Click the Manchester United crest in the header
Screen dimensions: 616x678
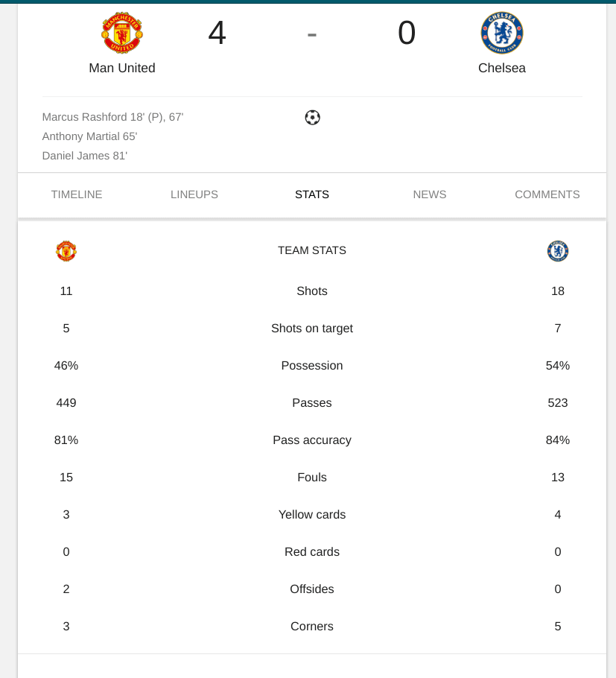click(122, 33)
